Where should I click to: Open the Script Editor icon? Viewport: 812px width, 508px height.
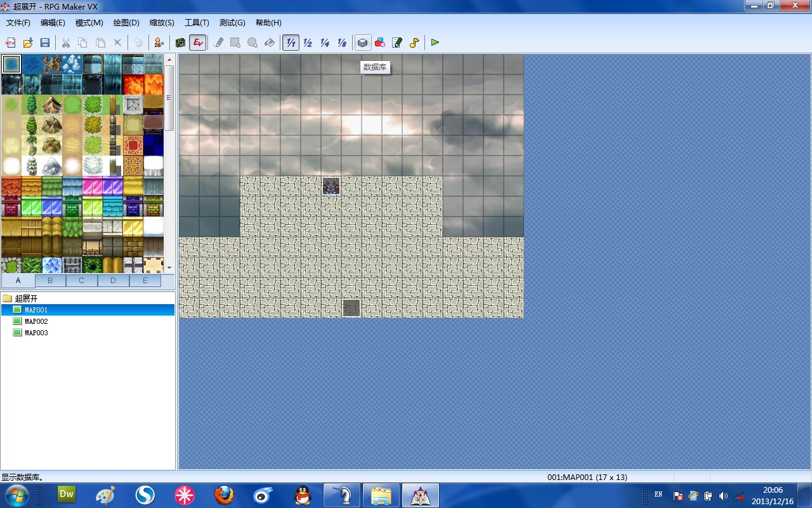click(397, 43)
